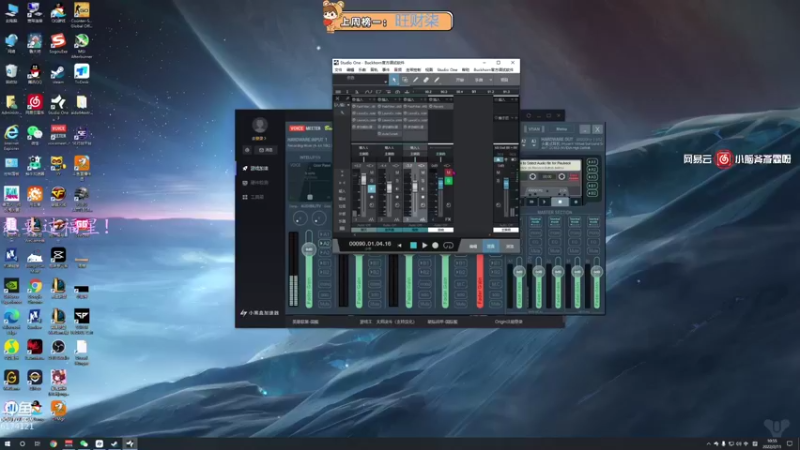This screenshot has height=450, width=800.
Task: Switch to 混音 tab in Studio One
Action: pos(491,246)
